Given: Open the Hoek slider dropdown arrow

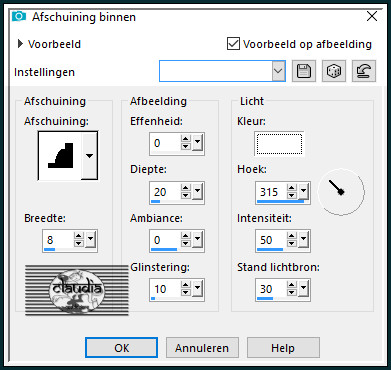Looking at the screenshot, I should 303,192.
